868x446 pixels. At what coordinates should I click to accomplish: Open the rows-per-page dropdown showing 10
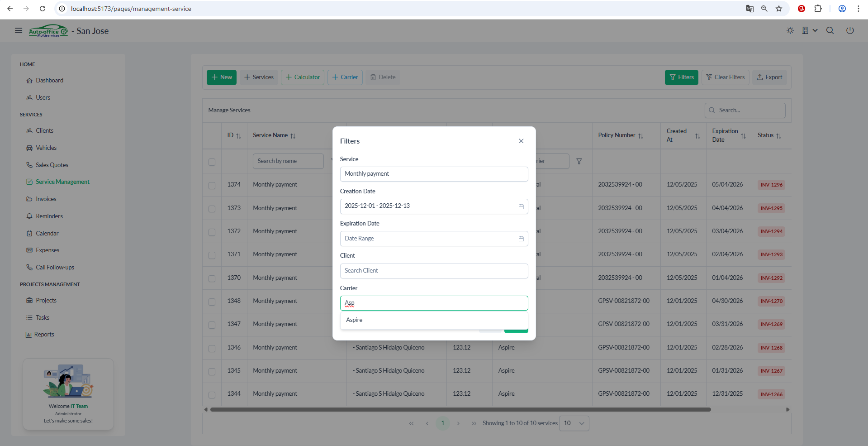point(574,423)
